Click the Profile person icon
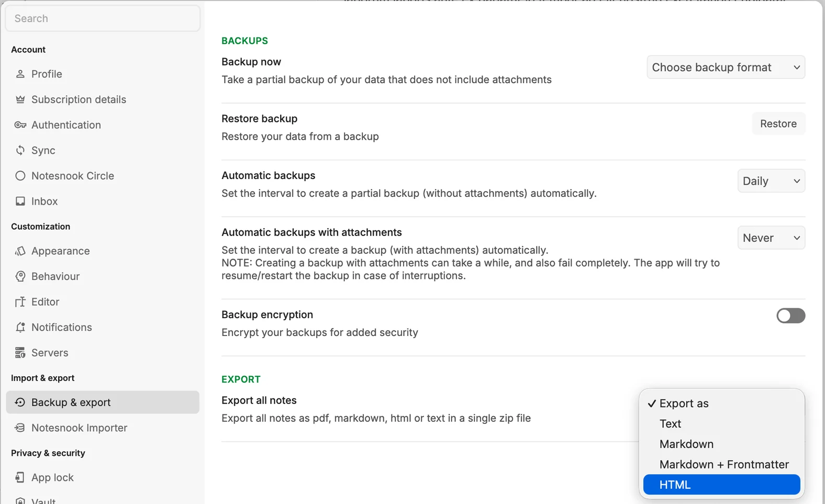The image size is (825, 504). point(20,74)
